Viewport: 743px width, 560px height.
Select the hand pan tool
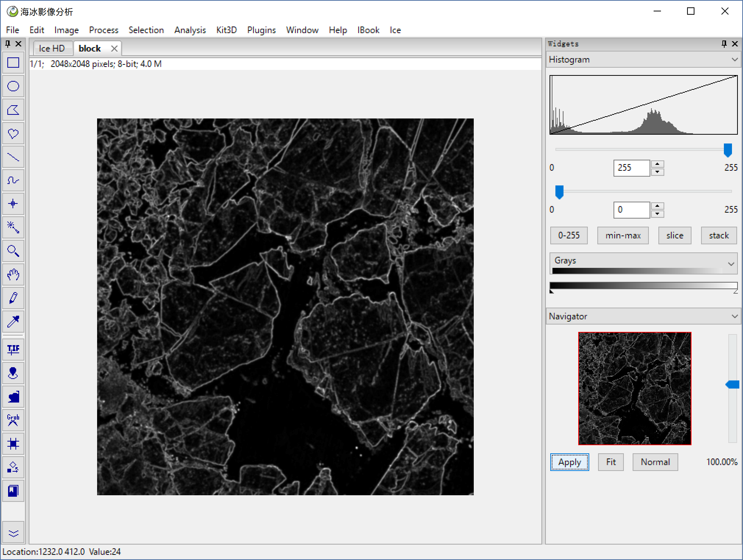tap(13, 274)
